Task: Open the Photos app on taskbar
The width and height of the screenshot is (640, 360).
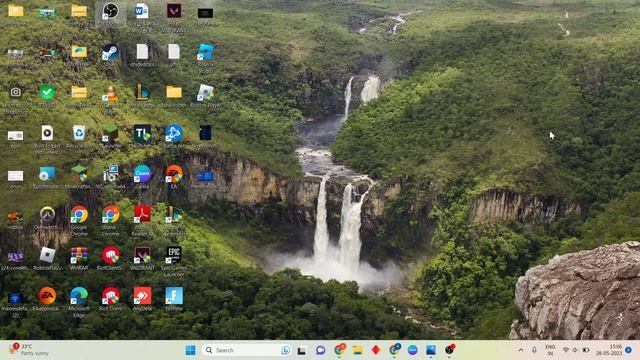Action: pyautogui.click(x=431, y=350)
